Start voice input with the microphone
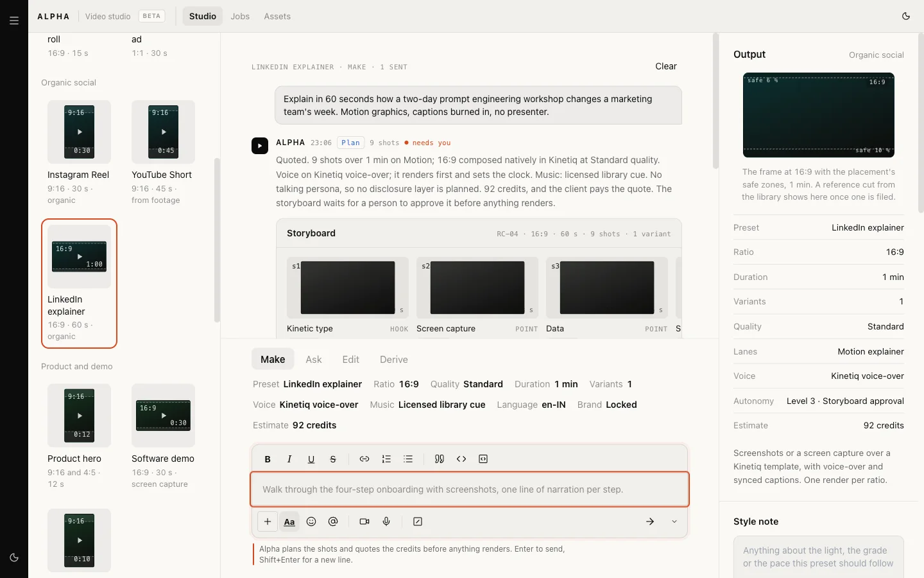924x578 pixels. (x=386, y=521)
